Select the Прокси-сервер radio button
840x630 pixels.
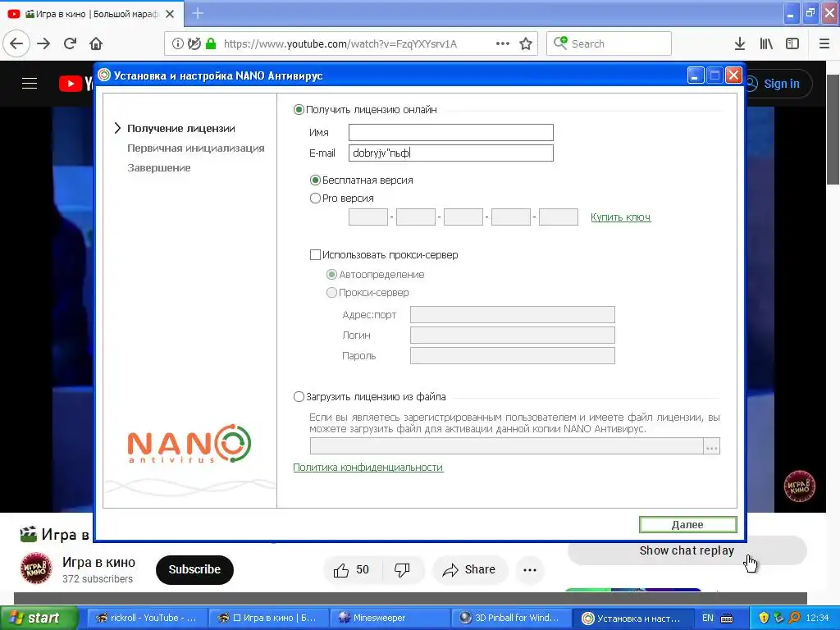[331, 293]
